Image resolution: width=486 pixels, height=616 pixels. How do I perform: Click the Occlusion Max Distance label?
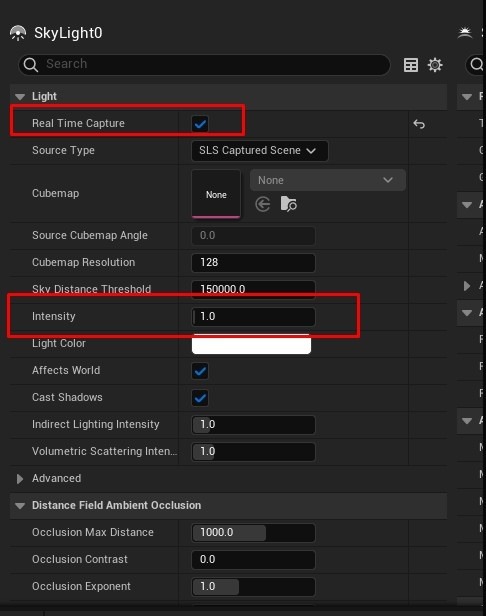93,532
